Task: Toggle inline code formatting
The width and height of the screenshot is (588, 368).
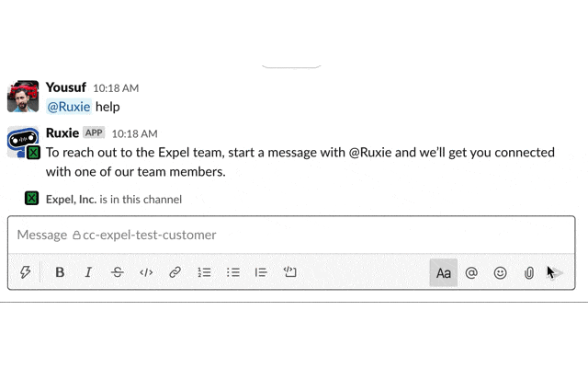Action: 146,272
